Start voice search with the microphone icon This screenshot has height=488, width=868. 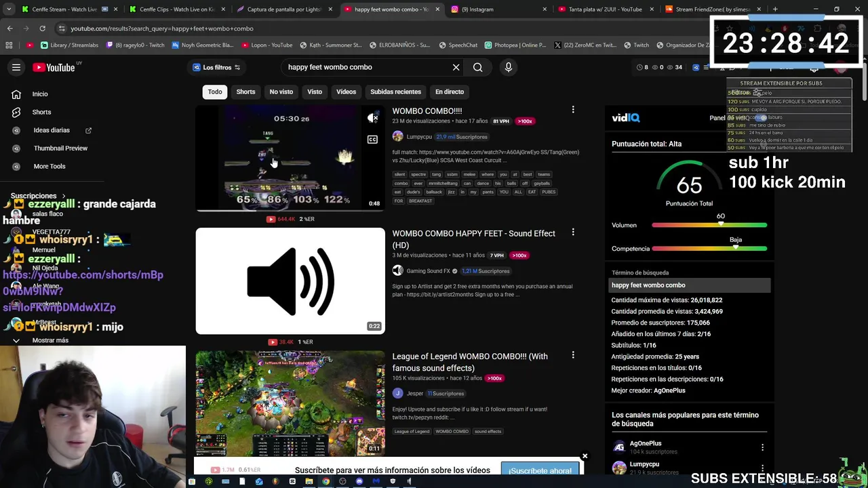(x=509, y=67)
